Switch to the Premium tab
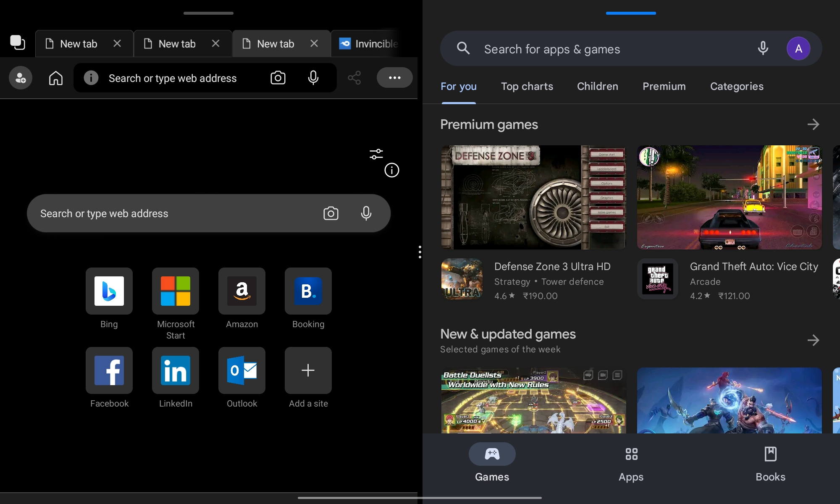Screen dimensions: 840x504 (664, 87)
